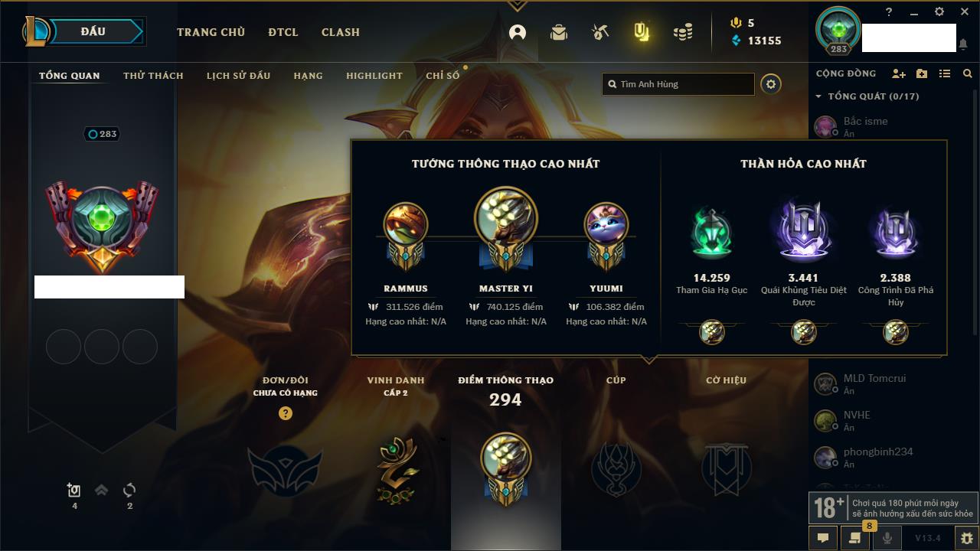Click the add folder icon in social panel
The width and height of the screenshot is (980, 551).
pyautogui.click(x=922, y=73)
